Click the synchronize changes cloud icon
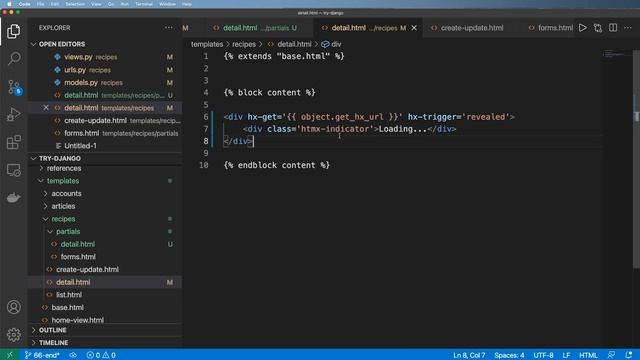Viewport: 640px width, 360px height. 73,355
